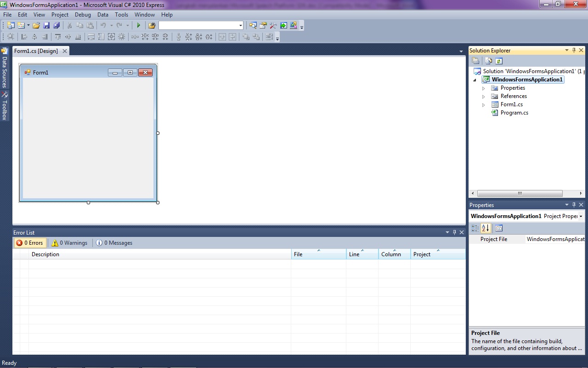588x368 pixels.
Task: Click the Align Lefts layout icon
Action: click(24, 37)
